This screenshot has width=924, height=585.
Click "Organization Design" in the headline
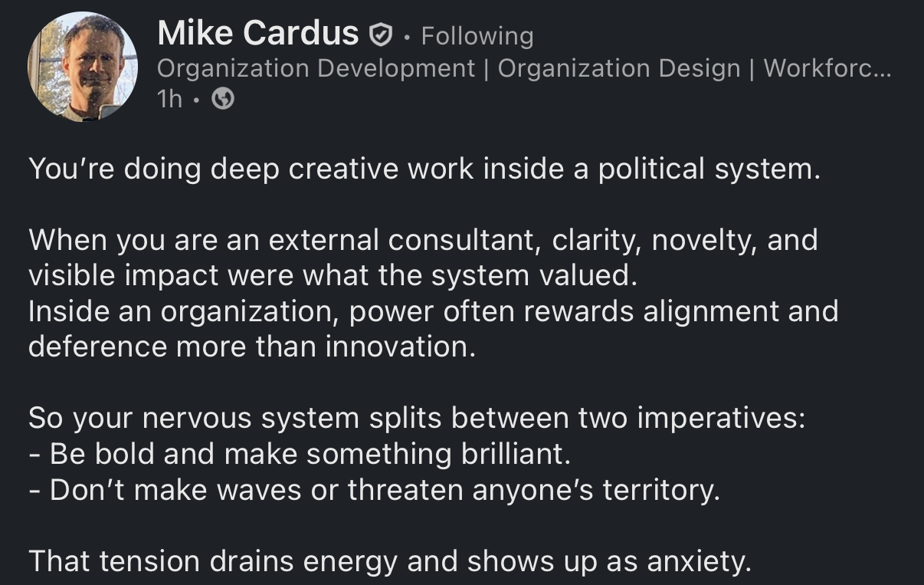click(618, 68)
